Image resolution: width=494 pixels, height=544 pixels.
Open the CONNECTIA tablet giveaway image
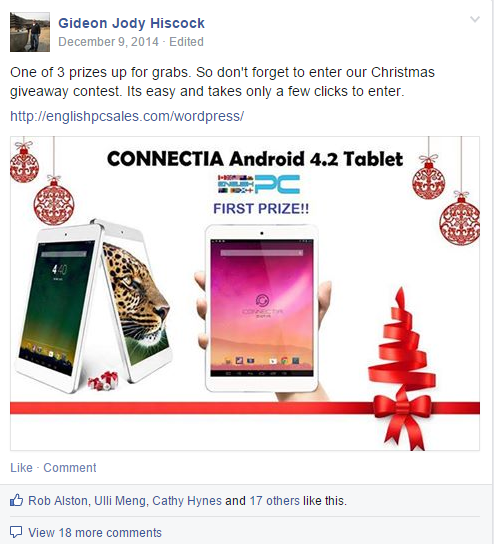tap(245, 294)
